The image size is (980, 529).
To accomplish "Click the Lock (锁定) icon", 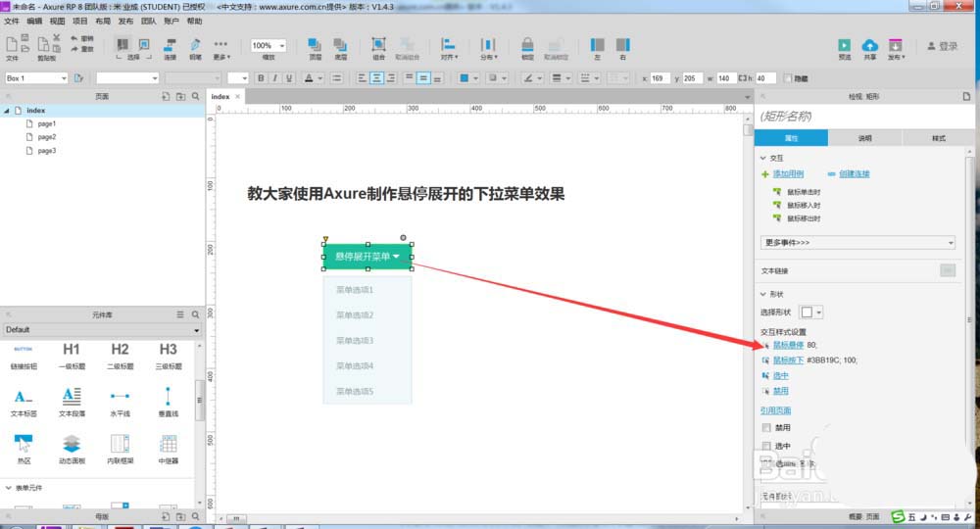I will (527, 45).
